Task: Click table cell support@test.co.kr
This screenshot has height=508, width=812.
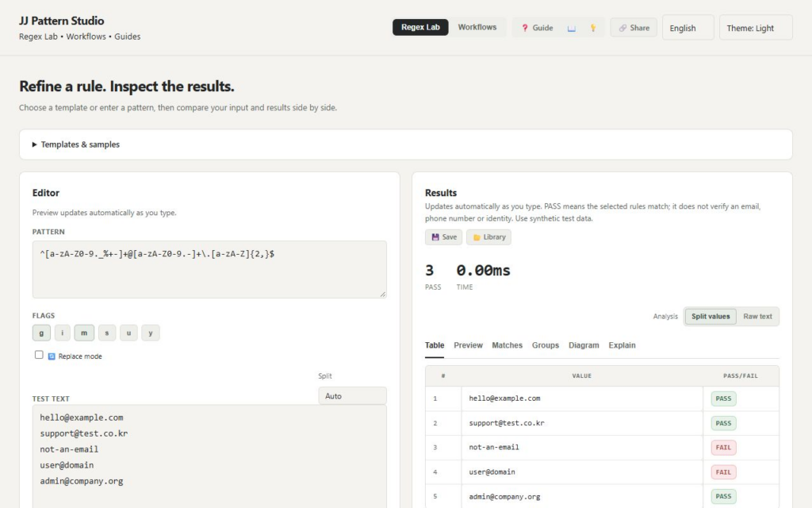Action: pos(581,423)
